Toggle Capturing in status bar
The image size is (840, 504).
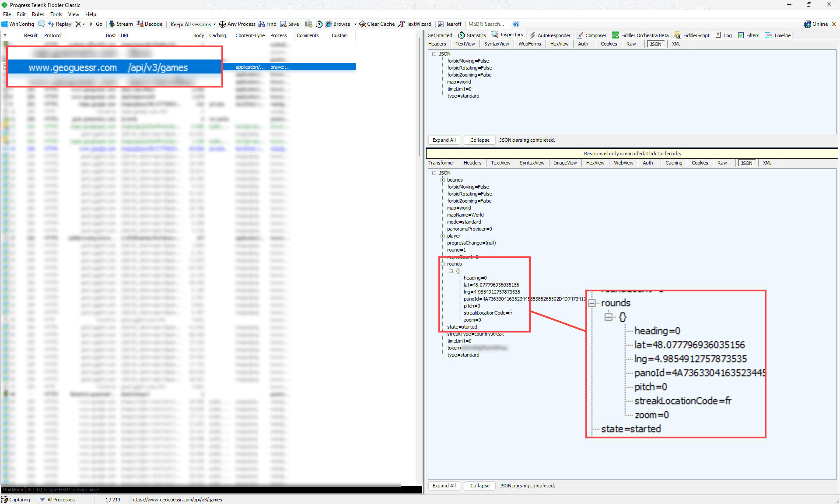pos(16,500)
